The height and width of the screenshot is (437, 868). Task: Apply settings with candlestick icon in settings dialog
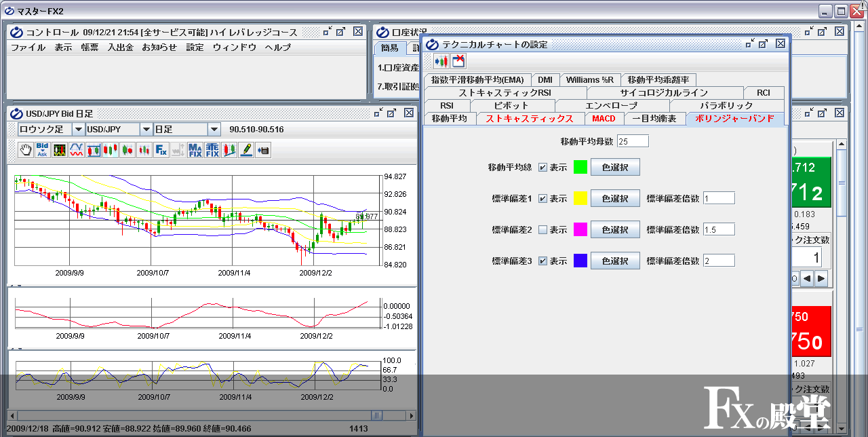tap(441, 61)
